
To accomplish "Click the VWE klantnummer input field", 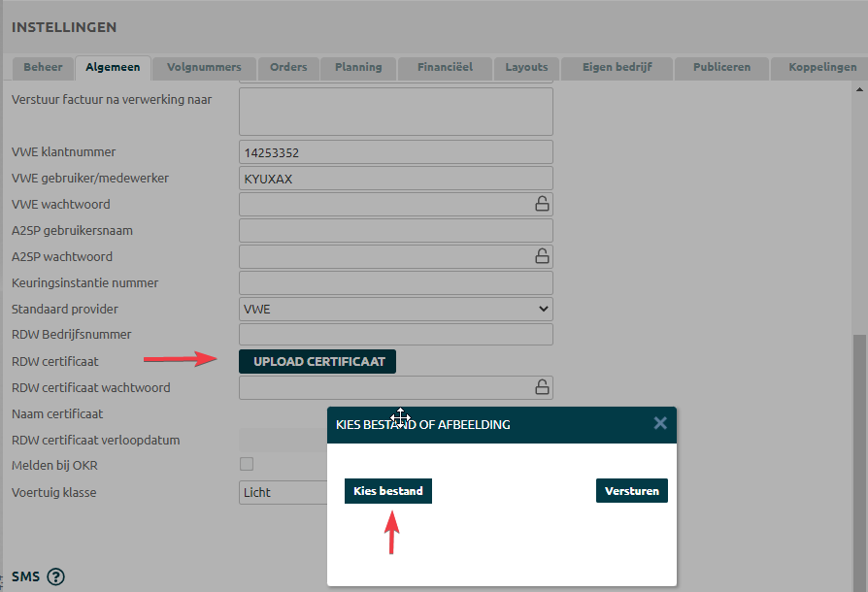I will click(395, 152).
